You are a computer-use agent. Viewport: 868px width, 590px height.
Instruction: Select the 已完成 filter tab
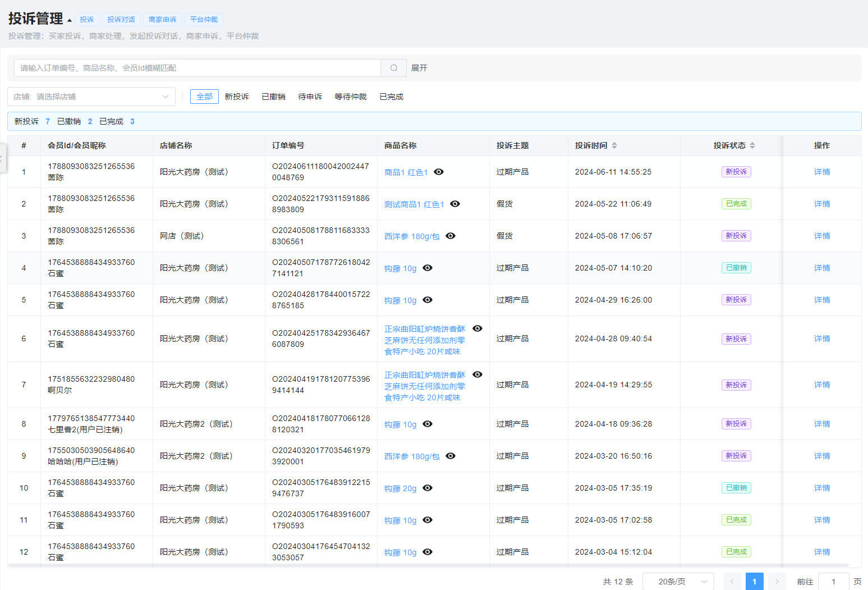(392, 97)
